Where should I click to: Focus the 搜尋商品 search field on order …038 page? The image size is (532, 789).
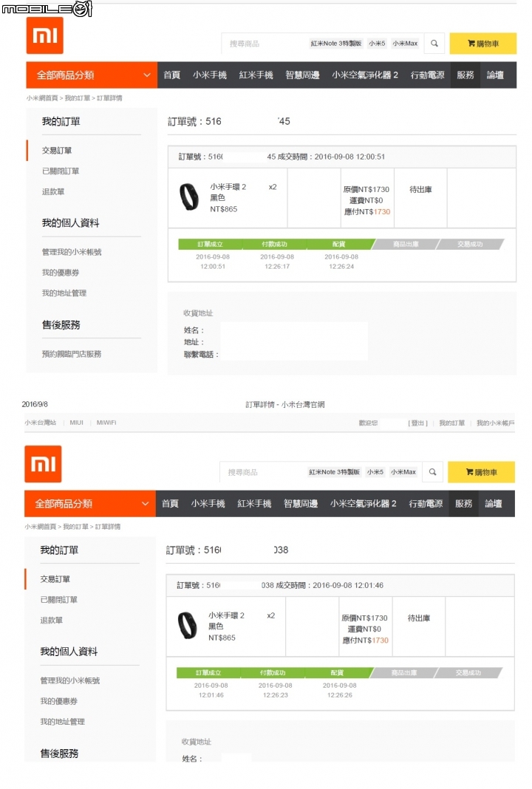(263, 472)
